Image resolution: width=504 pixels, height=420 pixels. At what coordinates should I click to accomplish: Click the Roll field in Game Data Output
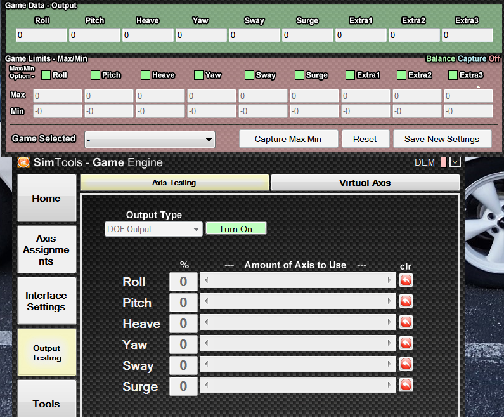(x=41, y=35)
